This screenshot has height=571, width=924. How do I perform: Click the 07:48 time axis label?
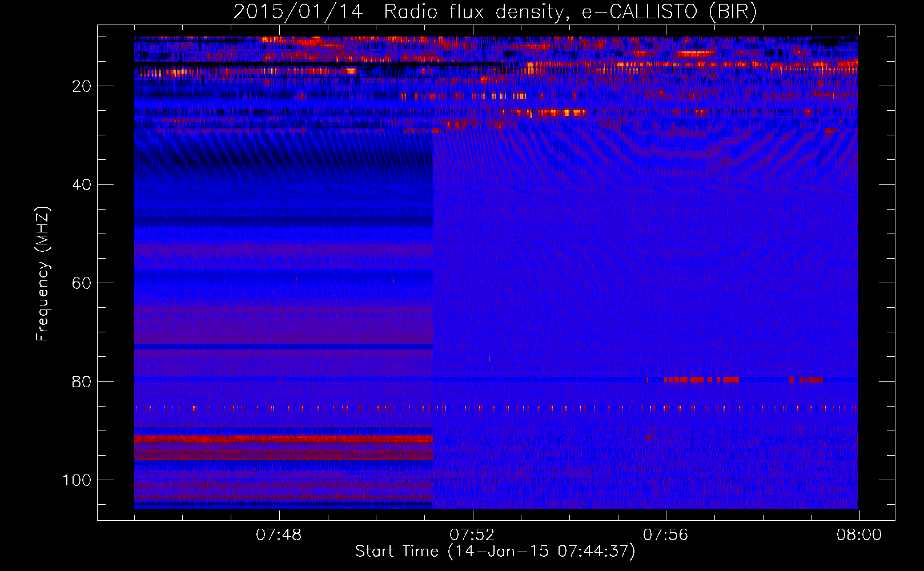pyautogui.click(x=279, y=535)
